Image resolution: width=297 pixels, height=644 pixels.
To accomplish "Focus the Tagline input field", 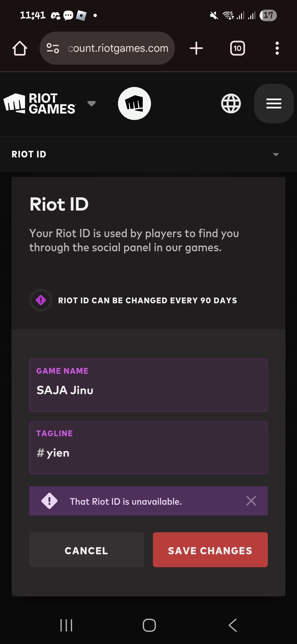I will click(x=148, y=447).
